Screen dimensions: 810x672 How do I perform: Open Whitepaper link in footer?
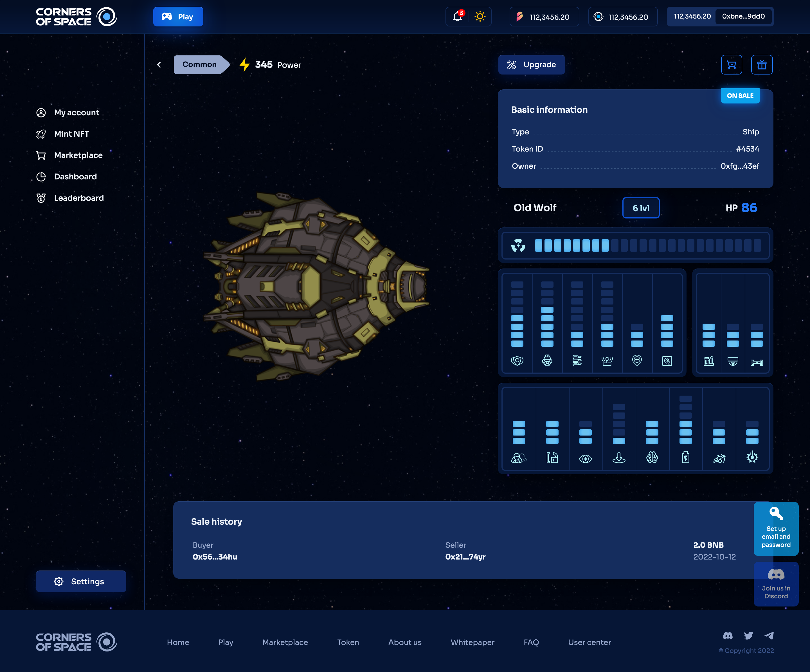click(x=472, y=642)
